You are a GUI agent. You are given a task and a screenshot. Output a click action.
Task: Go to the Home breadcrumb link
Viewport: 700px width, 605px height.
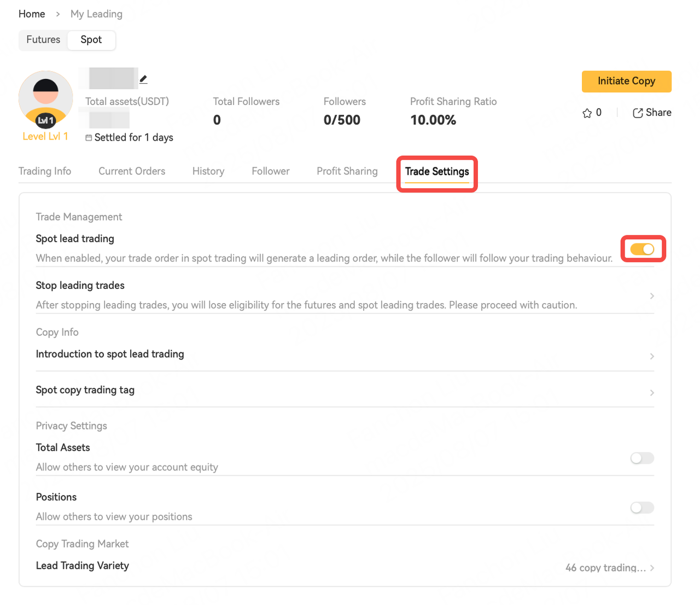(32, 14)
